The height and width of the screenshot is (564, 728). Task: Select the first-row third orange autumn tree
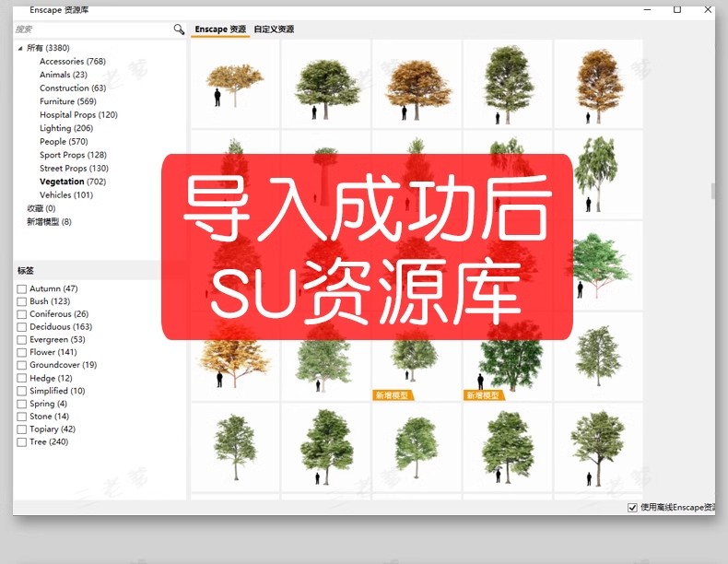pyautogui.click(x=417, y=84)
